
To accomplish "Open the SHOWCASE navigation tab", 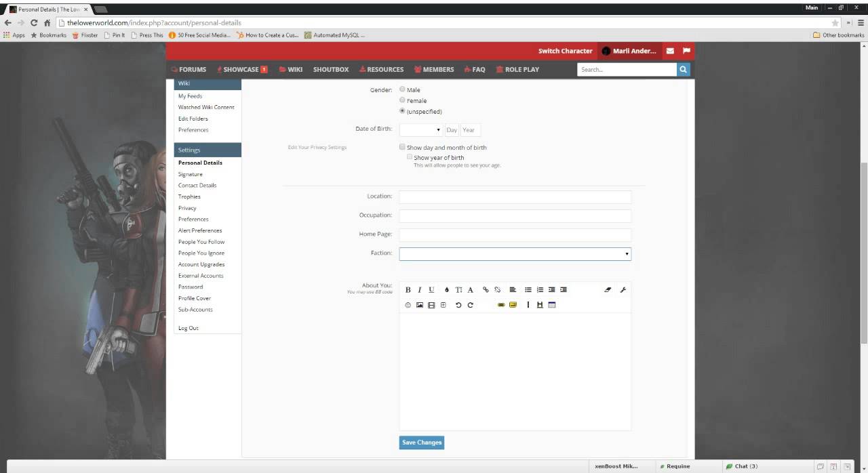I will (242, 69).
